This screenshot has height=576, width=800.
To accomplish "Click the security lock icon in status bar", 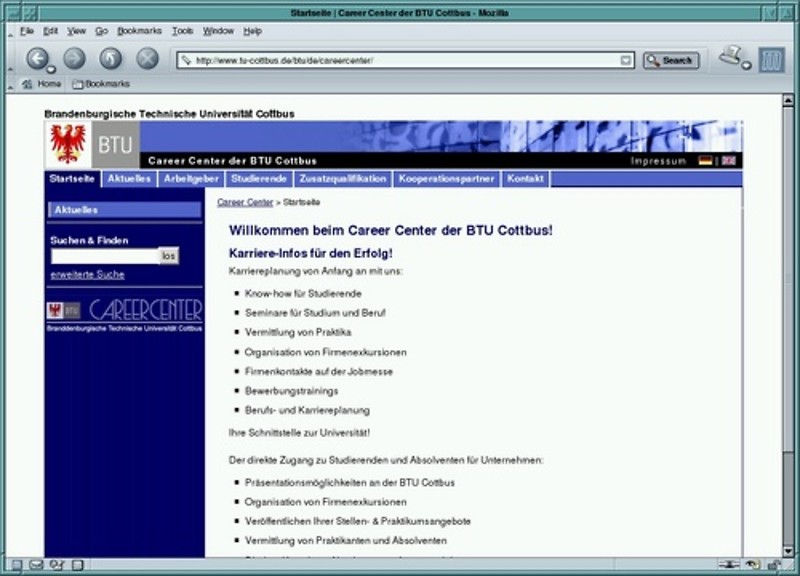I will coord(774,564).
